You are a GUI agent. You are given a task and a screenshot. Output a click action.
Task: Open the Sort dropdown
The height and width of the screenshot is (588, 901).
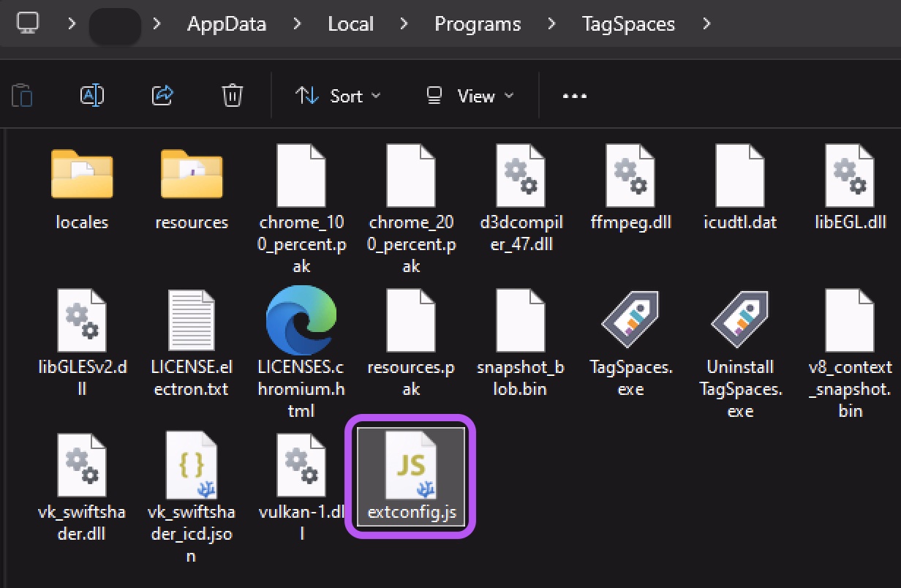click(x=338, y=96)
